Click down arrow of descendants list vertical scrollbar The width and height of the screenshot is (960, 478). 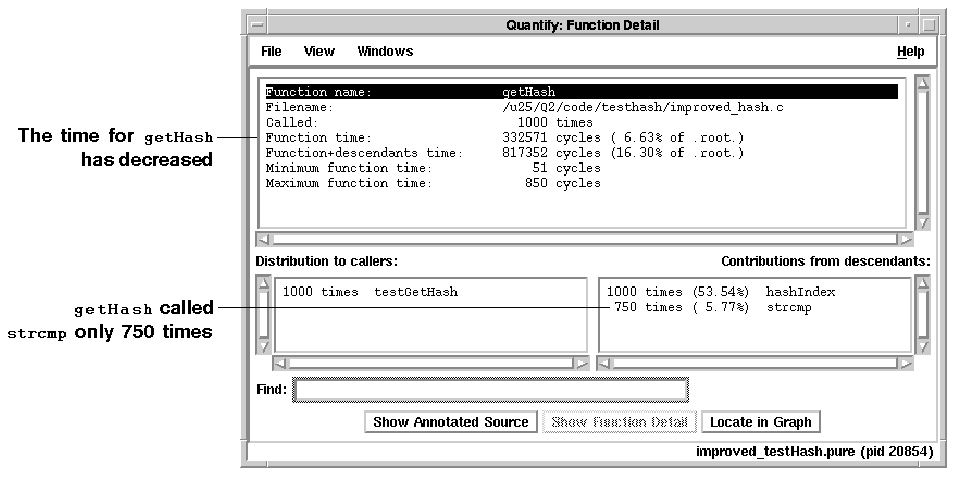922,346
